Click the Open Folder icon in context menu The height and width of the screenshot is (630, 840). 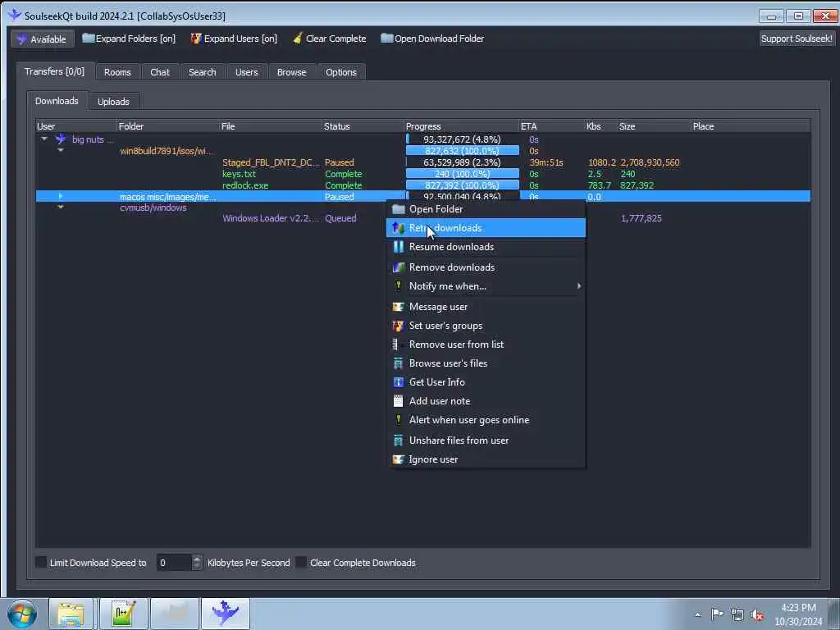(398, 209)
